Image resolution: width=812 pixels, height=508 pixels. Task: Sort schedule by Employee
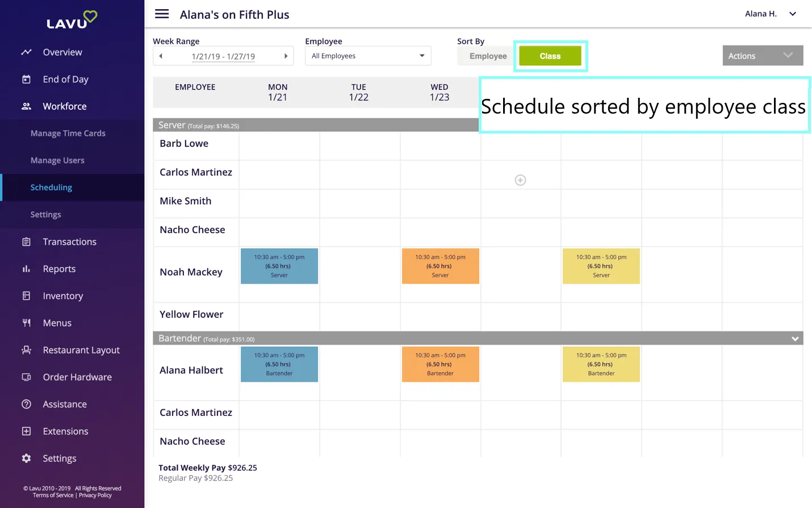(x=488, y=56)
